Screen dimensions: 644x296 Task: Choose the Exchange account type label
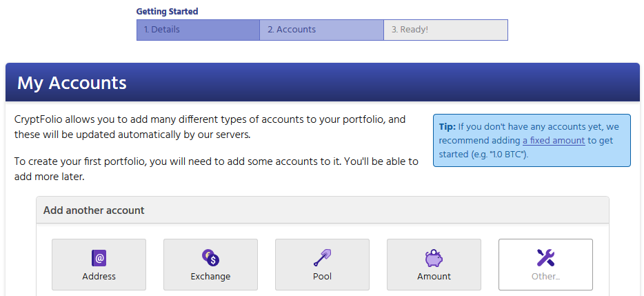pyautogui.click(x=210, y=277)
